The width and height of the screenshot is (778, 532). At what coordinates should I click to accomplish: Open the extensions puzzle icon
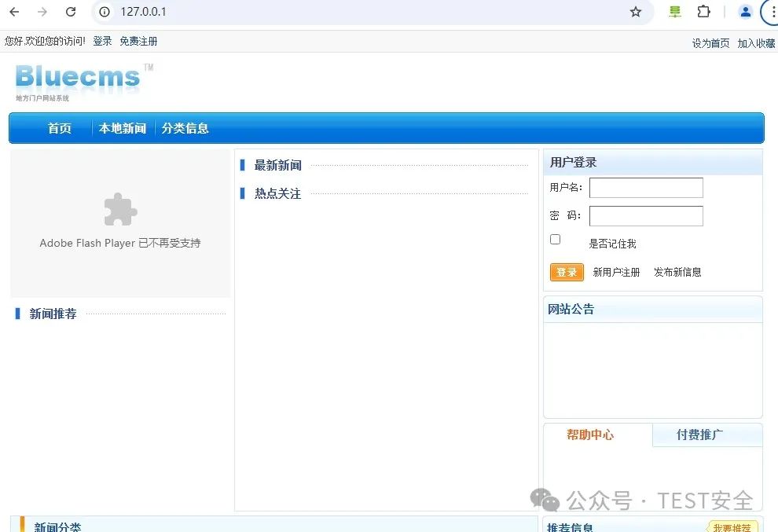(x=703, y=12)
